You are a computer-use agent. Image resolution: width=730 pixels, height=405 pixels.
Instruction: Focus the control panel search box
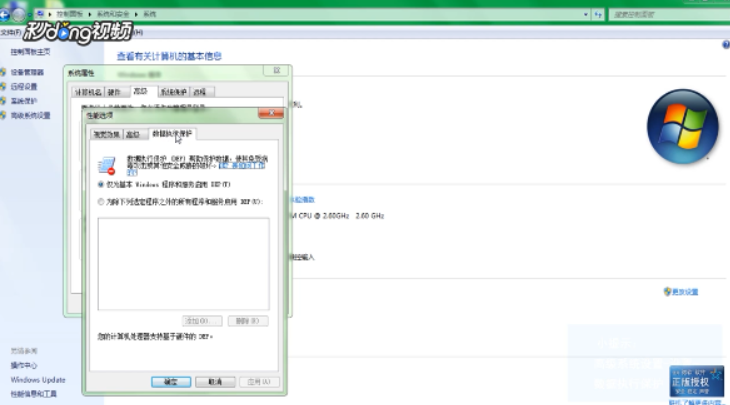(x=669, y=15)
